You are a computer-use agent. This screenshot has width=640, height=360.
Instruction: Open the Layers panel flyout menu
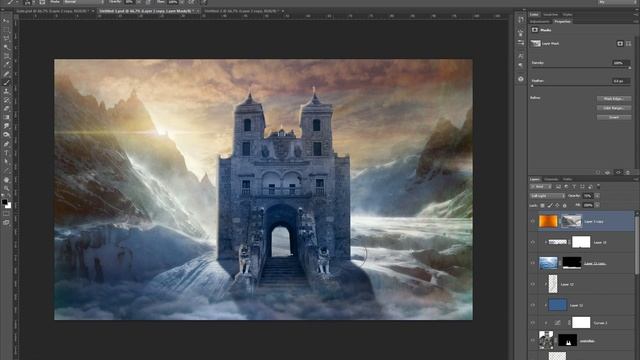point(636,179)
